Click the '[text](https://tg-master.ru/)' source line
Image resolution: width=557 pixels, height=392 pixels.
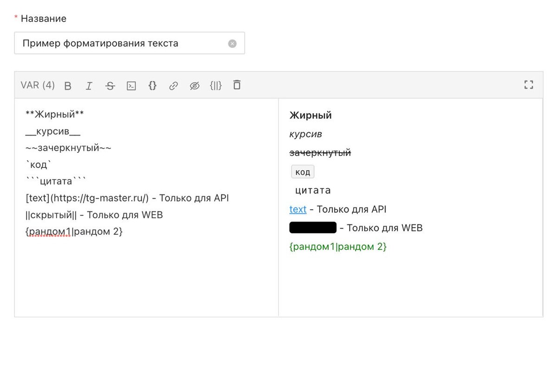127,198
